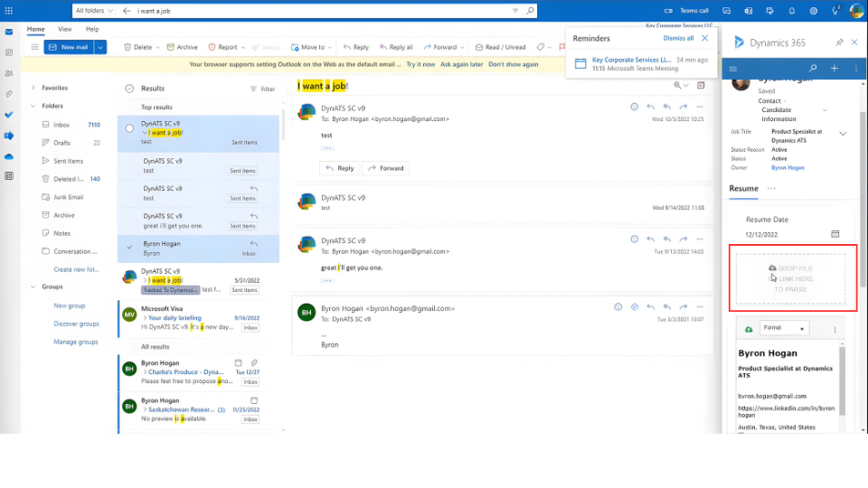Open the To Do checkmark app icon
868x488 pixels.
(x=9, y=115)
